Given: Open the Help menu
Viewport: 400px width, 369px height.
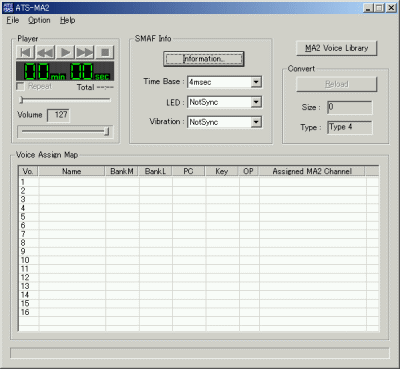Looking at the screenshot, I should (67, 20).
